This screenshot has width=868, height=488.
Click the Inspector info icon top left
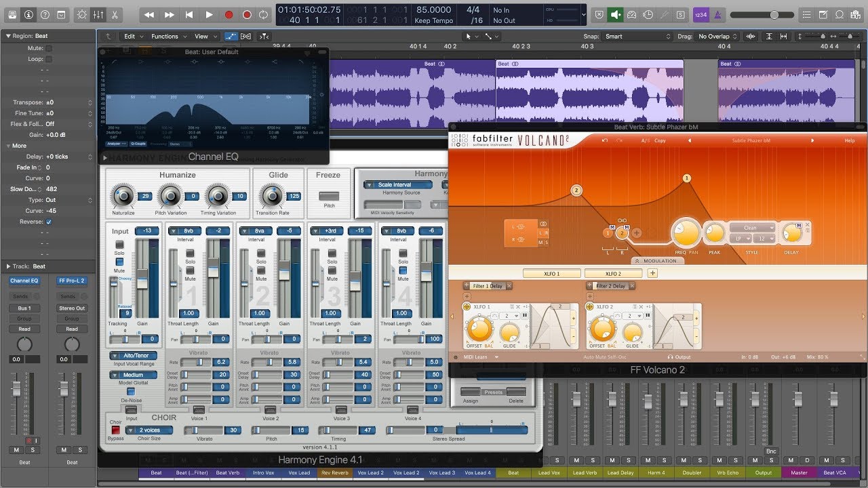coord(28,14)
